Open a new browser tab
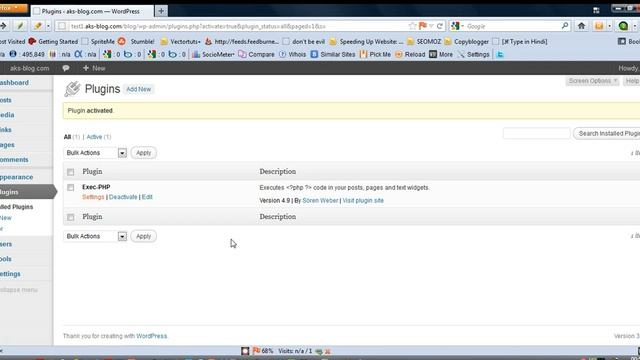The height and width of the screenshot is (360, 640). pos(161,11)
